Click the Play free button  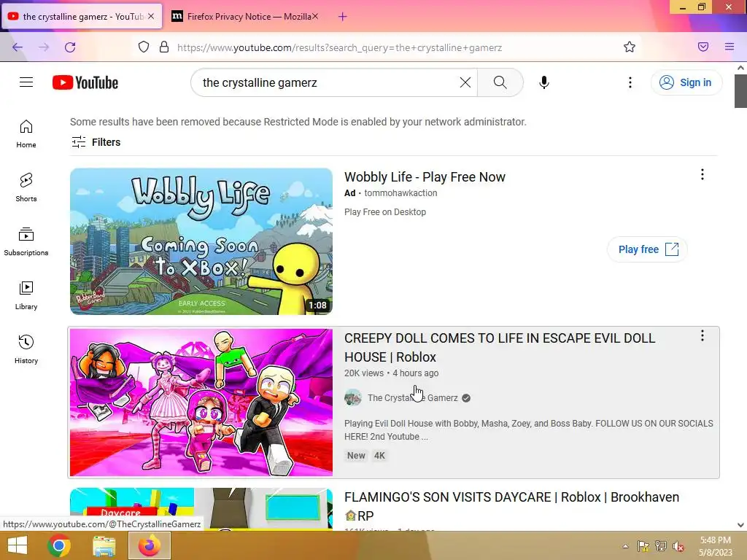coord(648,249)
